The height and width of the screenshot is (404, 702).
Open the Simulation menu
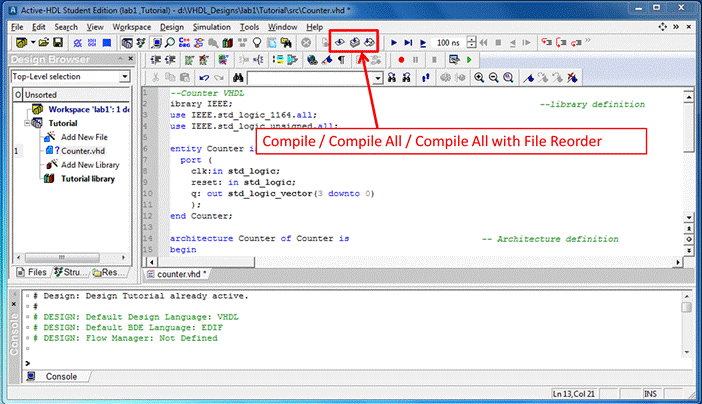(x=211, y=27)
